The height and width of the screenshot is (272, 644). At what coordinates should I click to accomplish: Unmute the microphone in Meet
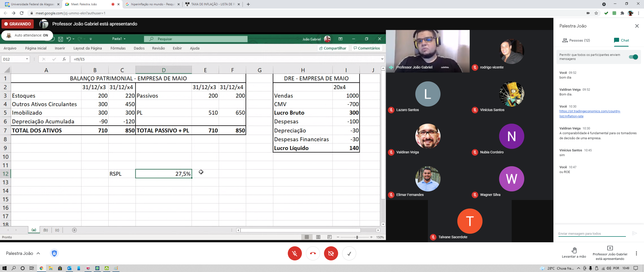click(x=295, y=253)
